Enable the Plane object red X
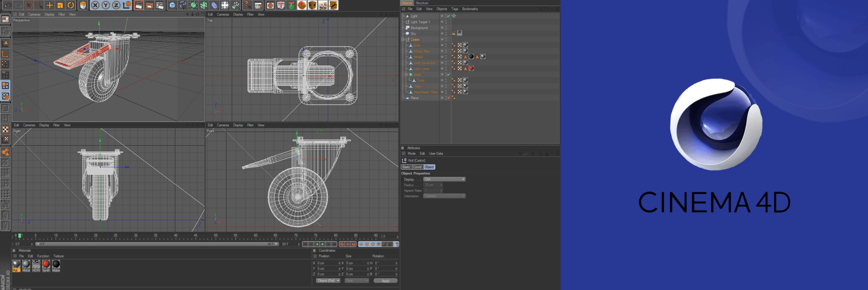 [448, 98]
